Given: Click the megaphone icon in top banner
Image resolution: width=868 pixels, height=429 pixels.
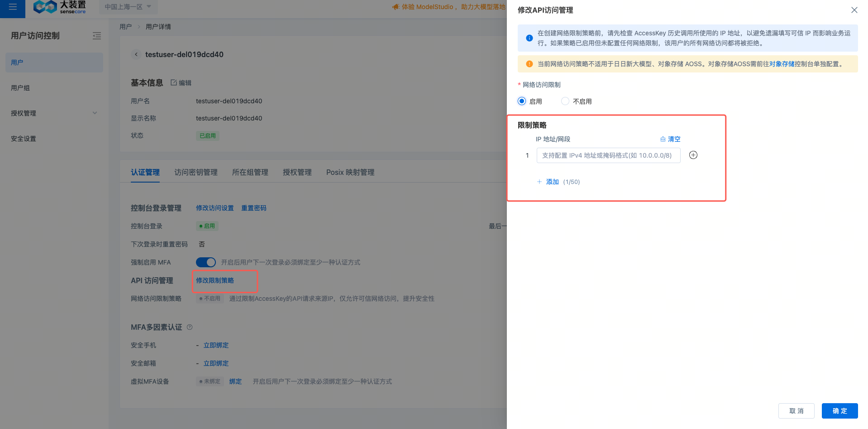Looking at the screenshot, I should pos(396,7).
